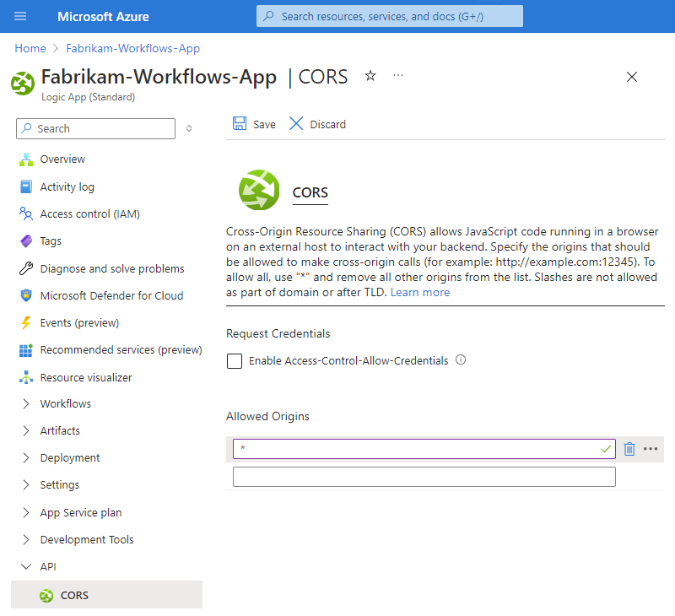Viewport: 675px width, 616px height.
Task: Navigate to Home via breadcrumb
Action: click(x=30, y=48)
